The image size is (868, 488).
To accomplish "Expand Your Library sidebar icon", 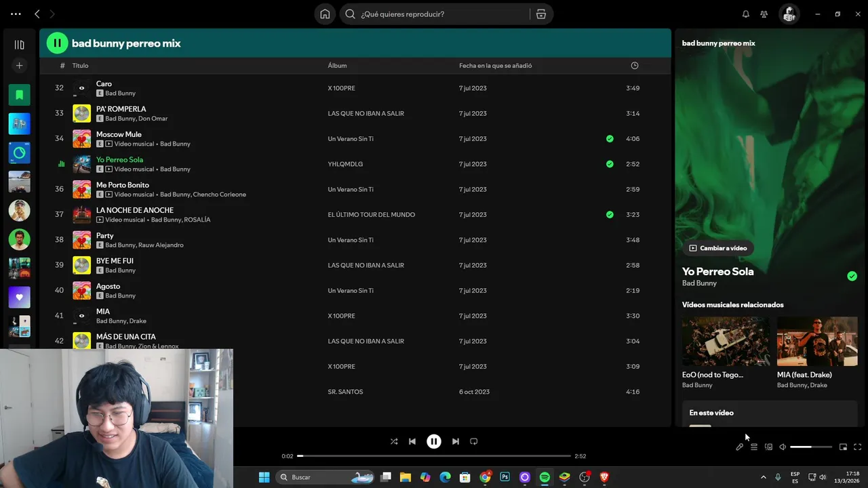I will 19,45.
